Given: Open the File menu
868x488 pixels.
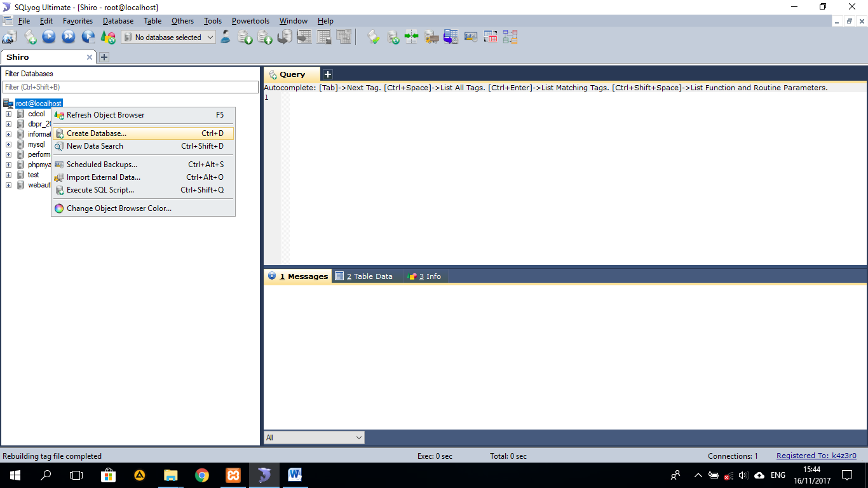Looking at the screenshot, I should (x=24, y=21).
